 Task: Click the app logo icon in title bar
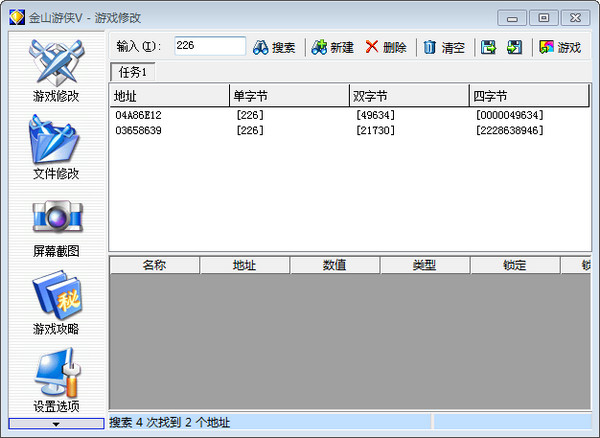17,18
